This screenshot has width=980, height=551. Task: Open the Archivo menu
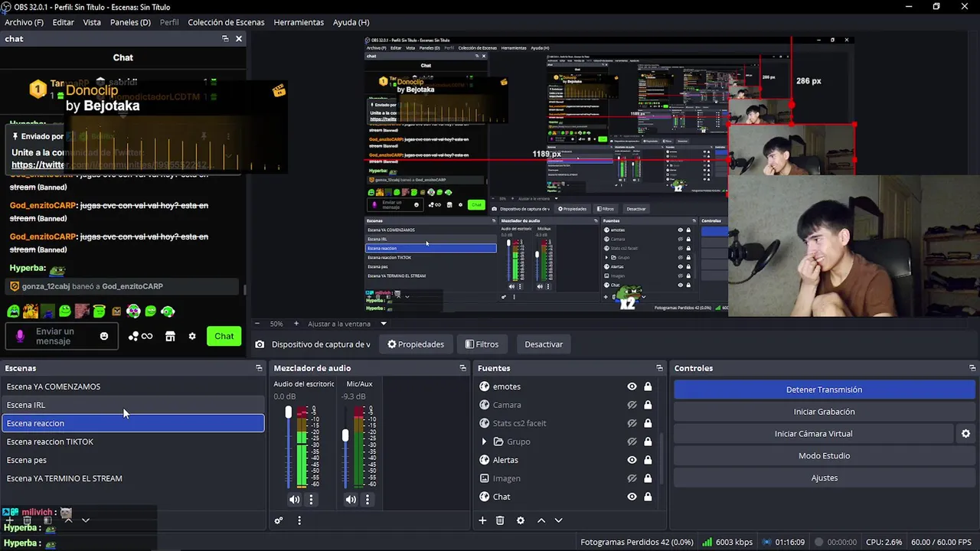24,22
